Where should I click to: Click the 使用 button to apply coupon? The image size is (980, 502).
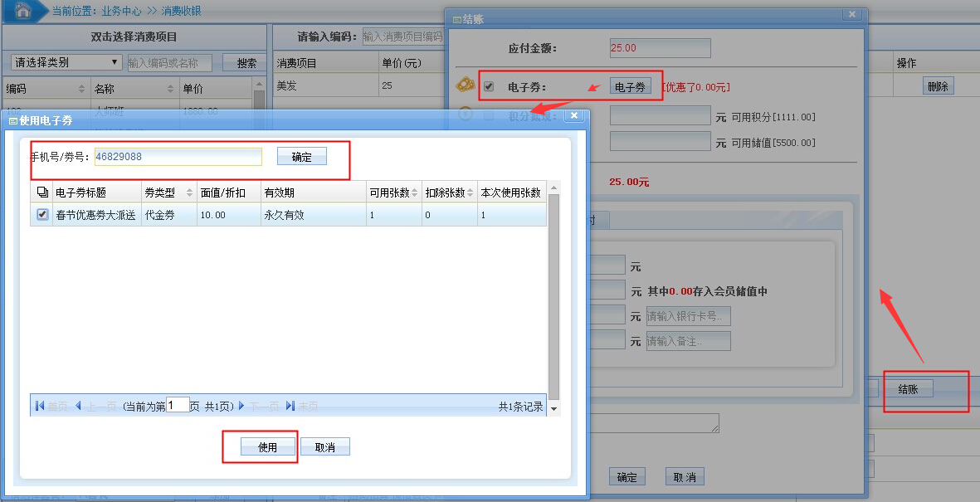coord(267,447)
